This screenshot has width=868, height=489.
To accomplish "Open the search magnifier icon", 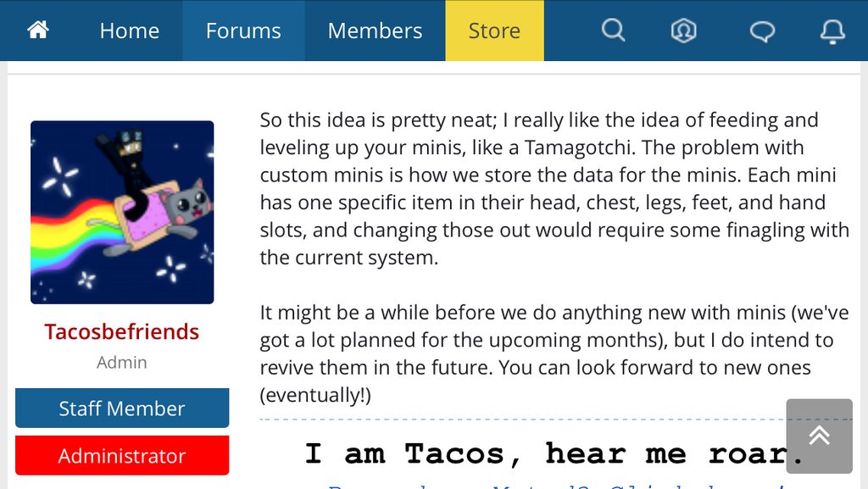I will 614,31.
